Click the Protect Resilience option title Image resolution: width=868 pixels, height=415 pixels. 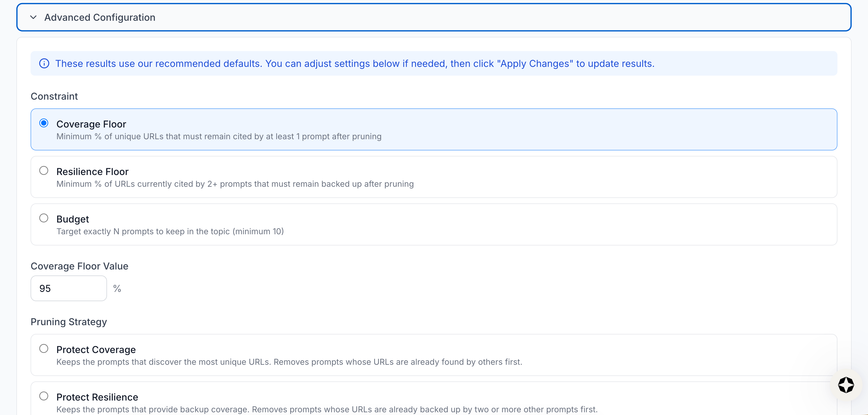tap(97, 397)
